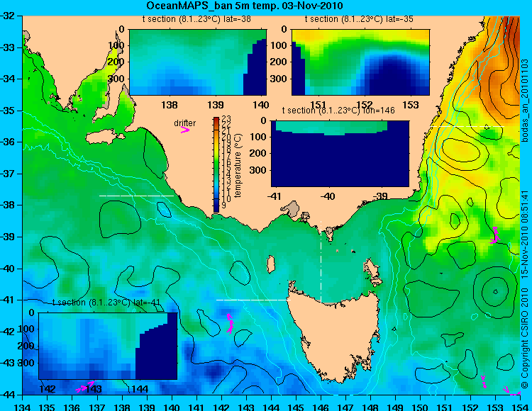The height and width of the screenshot is (411, 532).
Task: Click the magenta drifter track near 153, -39
Action: pos(495,235)
